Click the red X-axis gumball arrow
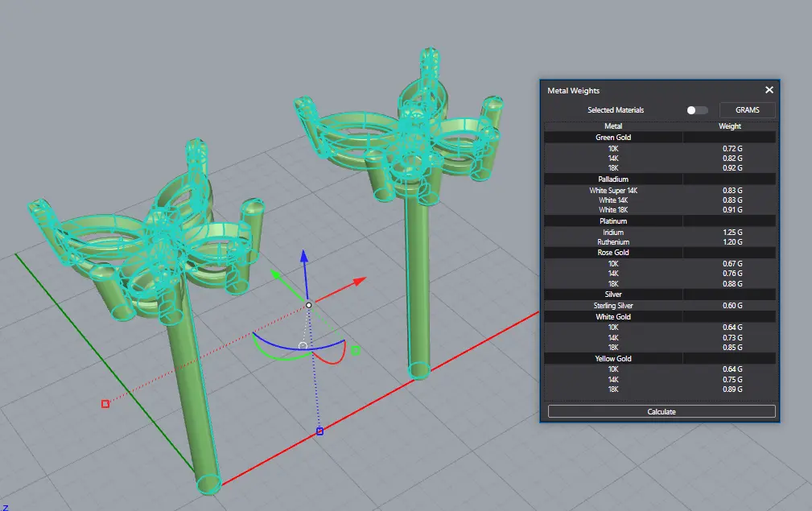812x511 pixels. tap(359, 280)
